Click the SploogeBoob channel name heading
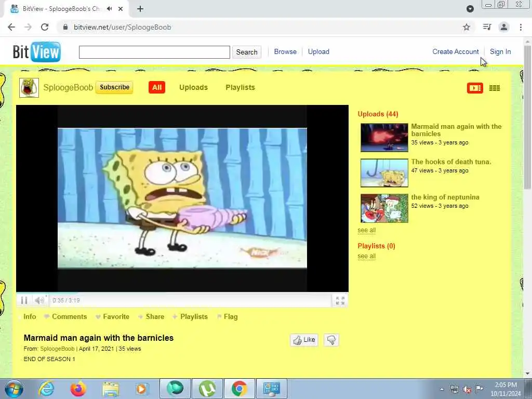 (x=68, y=87)
